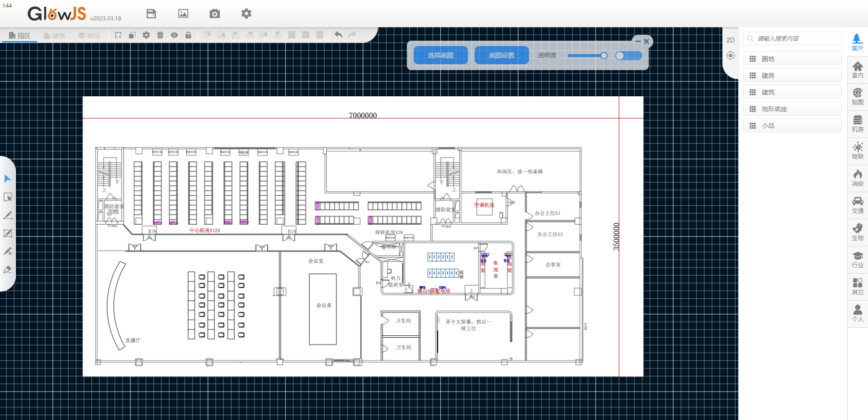This screenshot has width=868, height=420.
Task: Open the 生物 sidebar category
Action: [858, 232]
